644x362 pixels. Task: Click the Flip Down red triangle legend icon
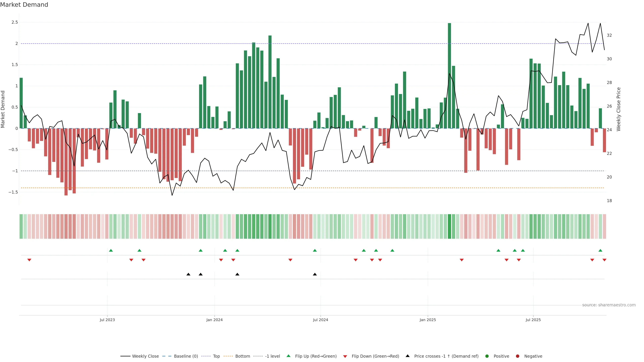345,356
